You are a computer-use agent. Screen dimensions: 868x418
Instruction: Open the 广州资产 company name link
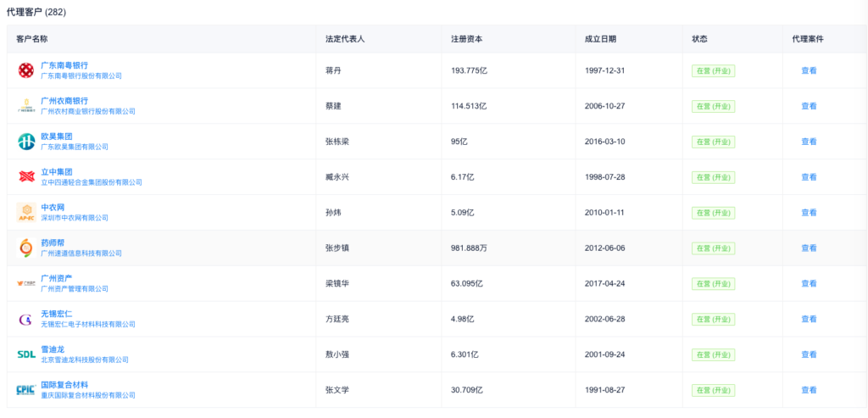tap(58, 278)
